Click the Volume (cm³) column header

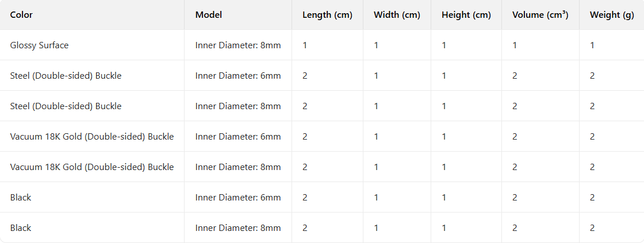tap(540, 15)
